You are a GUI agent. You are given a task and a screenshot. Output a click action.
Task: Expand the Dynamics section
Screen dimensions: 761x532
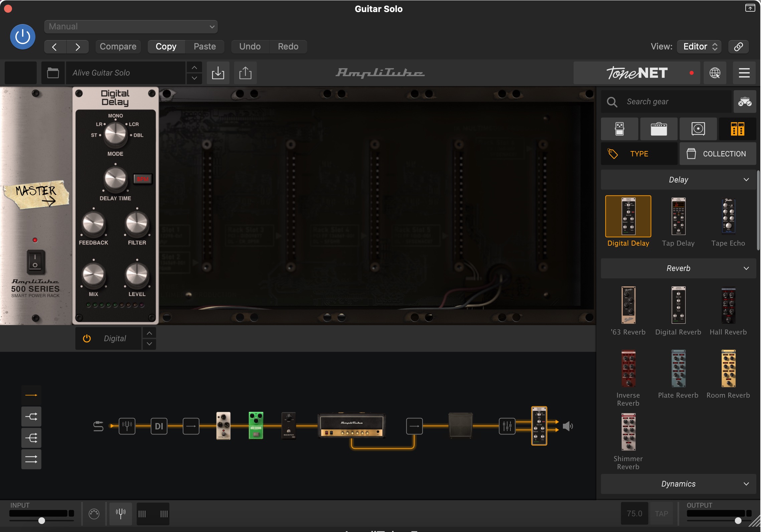678,484
